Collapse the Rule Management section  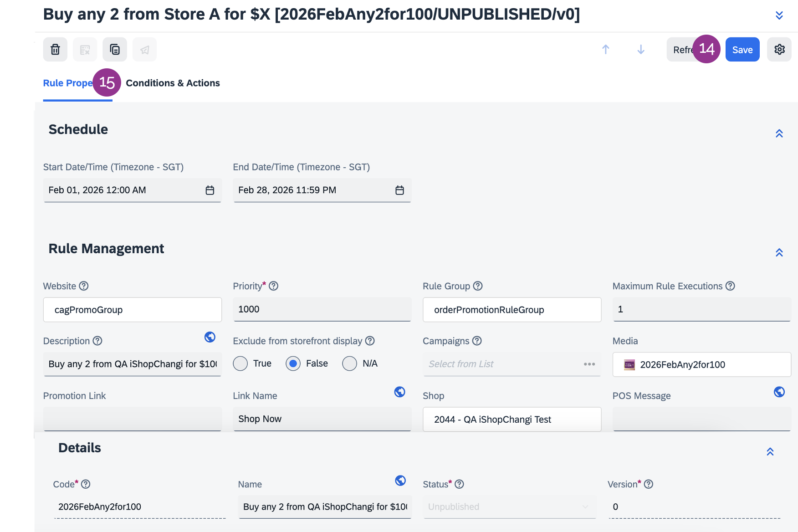click(779, 253)
